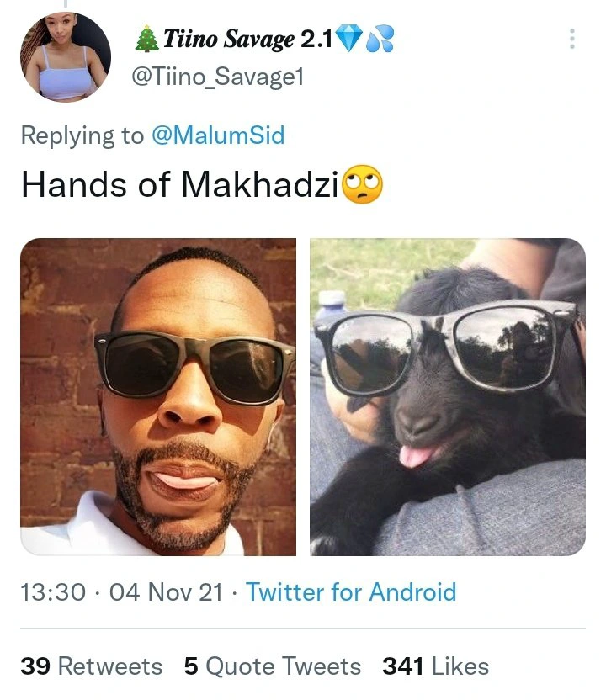
Task: Open the left photo of man in sunglasses
Action: pyautogui.click(x=158, y=396)
